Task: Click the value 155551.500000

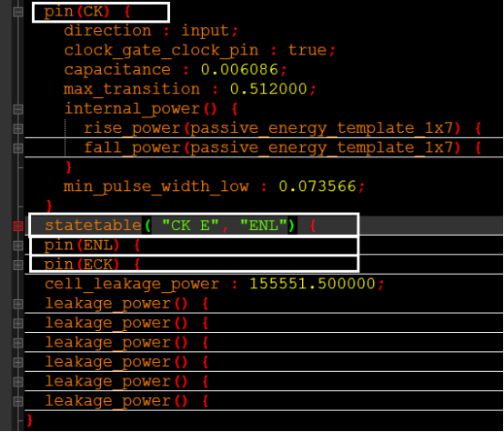Action: (x=312, y=284)
